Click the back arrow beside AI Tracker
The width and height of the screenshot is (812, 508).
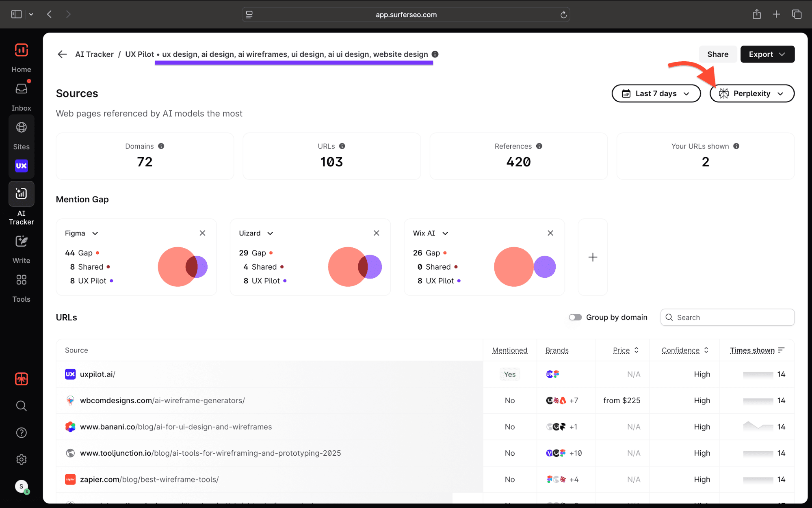pyautogui.click(x=62, y=54)
